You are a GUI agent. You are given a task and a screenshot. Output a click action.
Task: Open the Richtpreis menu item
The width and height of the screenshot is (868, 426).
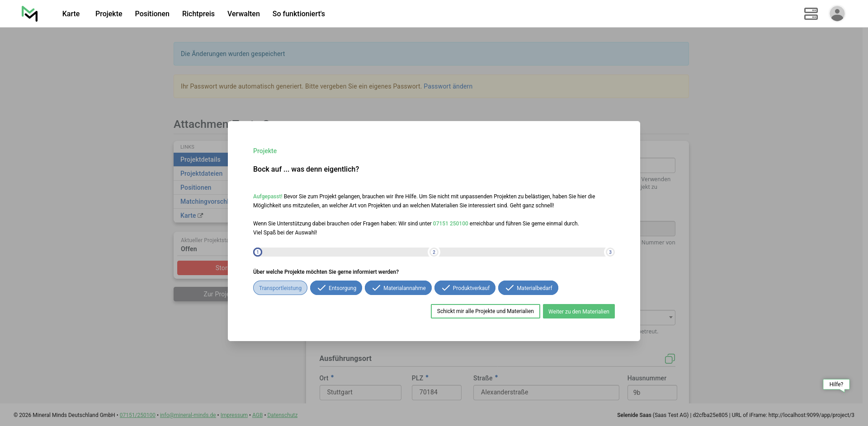198,14
